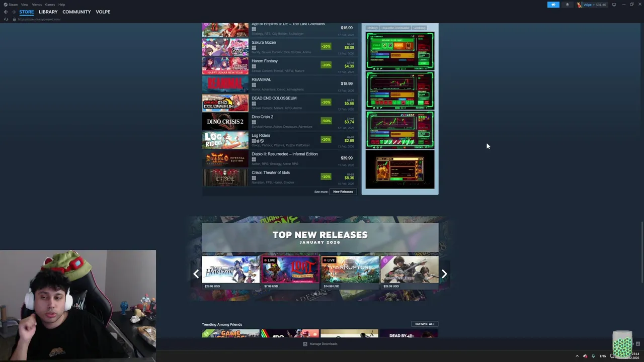The height and width of the screenshot is (362, 644).
Task: Open Manage Downloads
Action: pyautogui.click(x=320, y=344)
